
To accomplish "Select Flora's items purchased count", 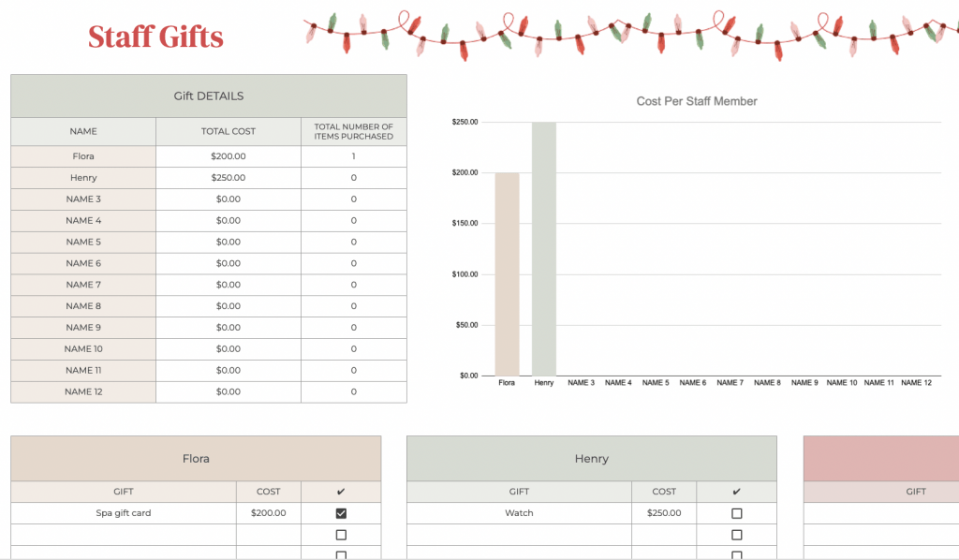I will pyautogui.click(x=353, y=156).
